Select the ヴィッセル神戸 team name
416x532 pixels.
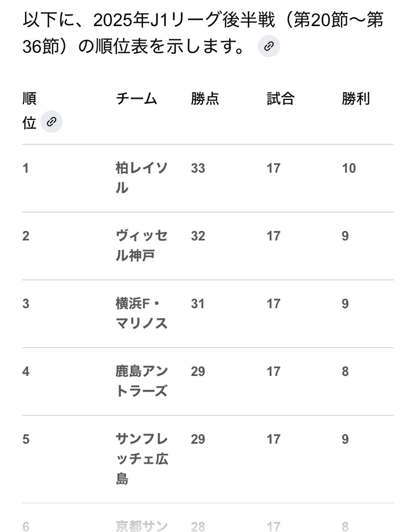(x=141, y=245)
